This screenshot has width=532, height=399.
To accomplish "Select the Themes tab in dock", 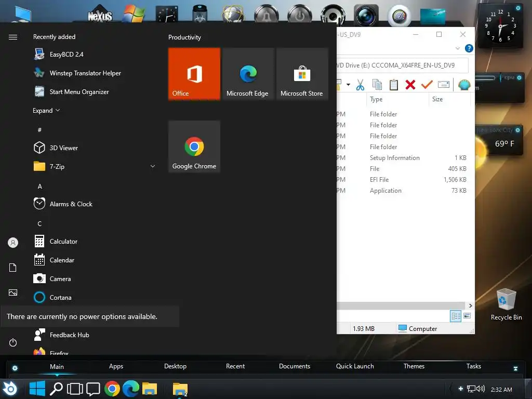I will click(414, 366).
